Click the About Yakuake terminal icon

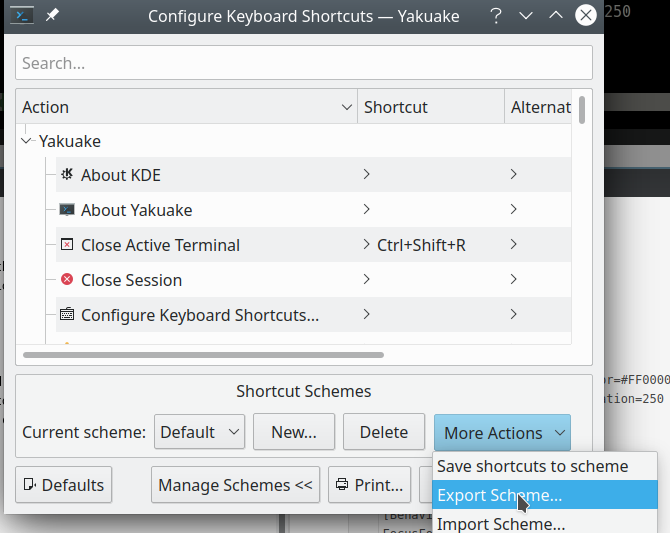click(x=67, y=209)
